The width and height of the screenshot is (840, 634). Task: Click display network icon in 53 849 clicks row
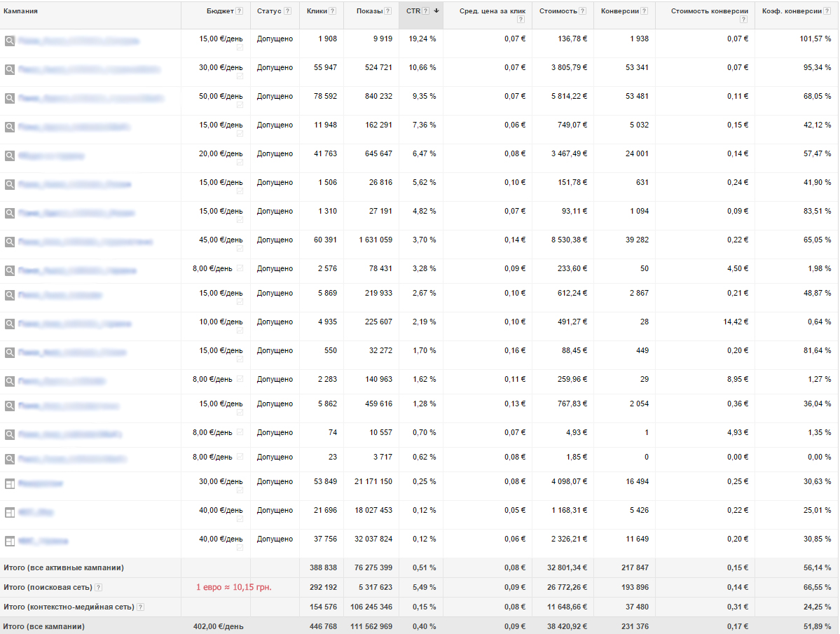point(10,484)
